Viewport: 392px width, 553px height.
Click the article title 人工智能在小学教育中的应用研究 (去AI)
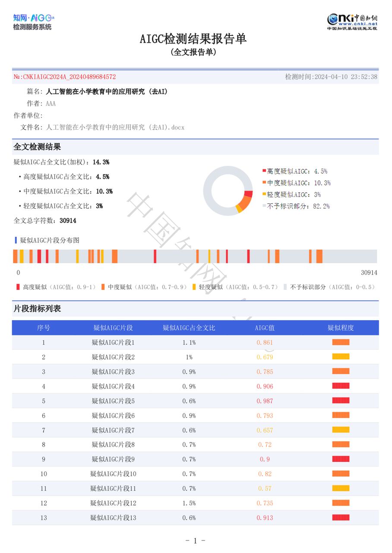(x=107, y=92)
